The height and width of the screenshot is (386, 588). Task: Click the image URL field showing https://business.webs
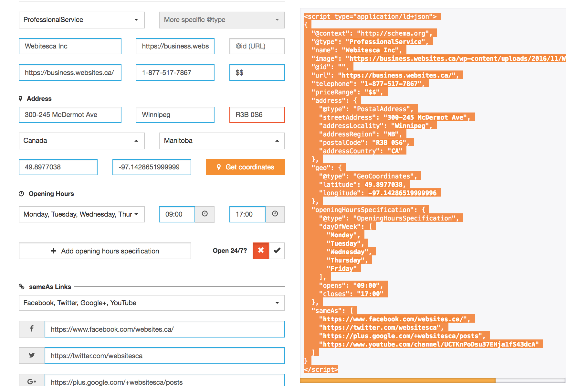175,46
